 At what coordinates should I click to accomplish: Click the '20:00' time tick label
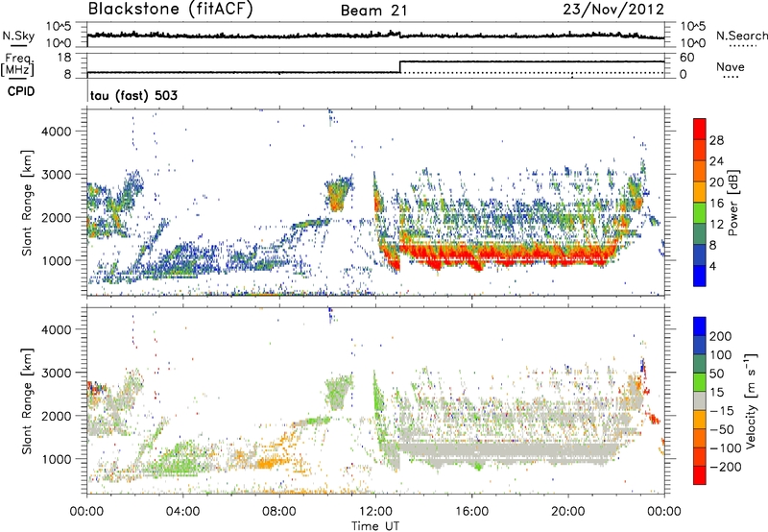pos(567,512)
